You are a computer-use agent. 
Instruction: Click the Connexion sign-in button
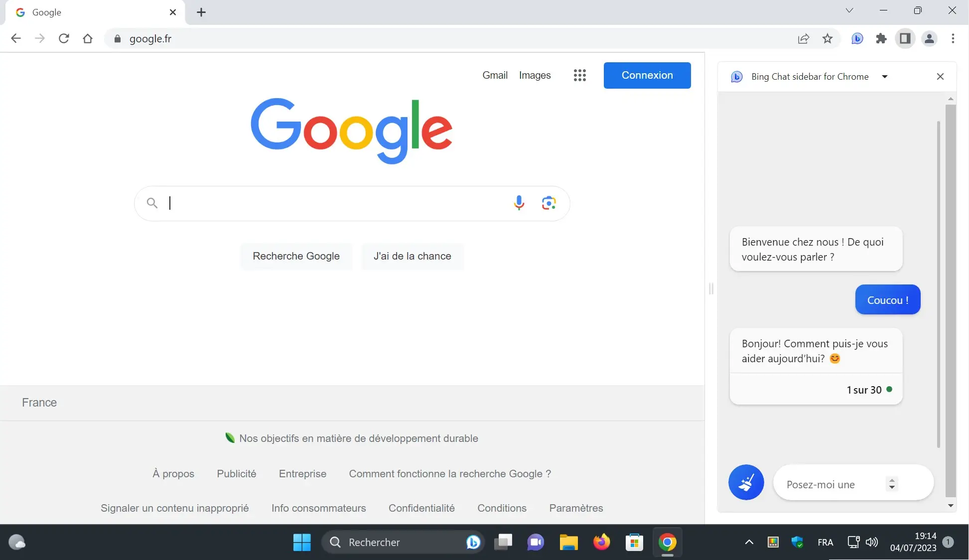coord(647,75)
